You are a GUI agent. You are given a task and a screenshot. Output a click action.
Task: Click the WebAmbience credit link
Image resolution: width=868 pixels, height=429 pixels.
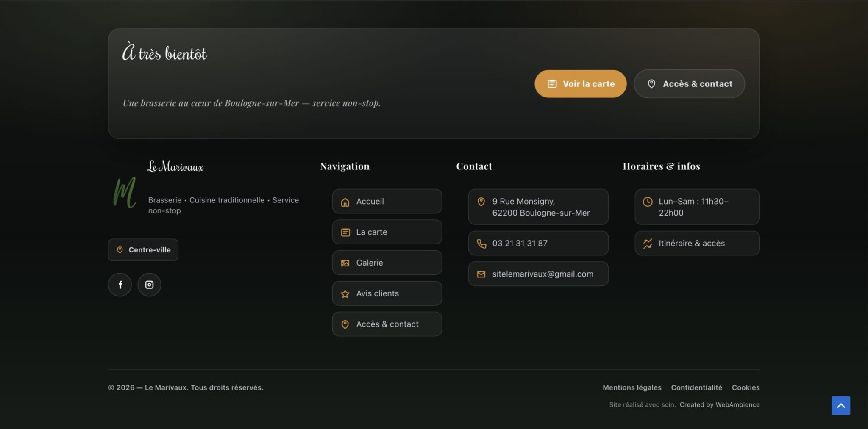[x=737, y=404]
